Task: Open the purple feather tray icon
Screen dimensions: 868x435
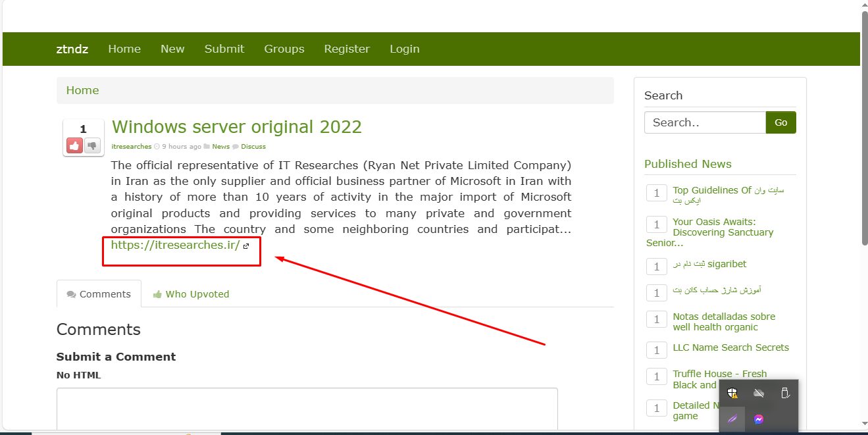Action: (732, 419)
